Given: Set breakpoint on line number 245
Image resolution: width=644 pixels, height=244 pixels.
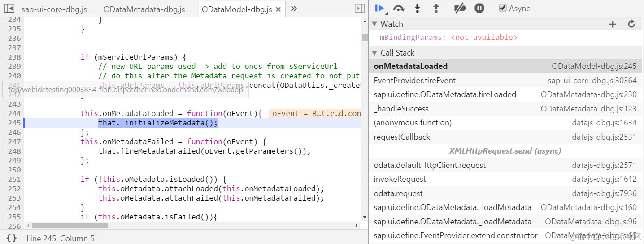Looking at the screenshot, I should (15, 123).
